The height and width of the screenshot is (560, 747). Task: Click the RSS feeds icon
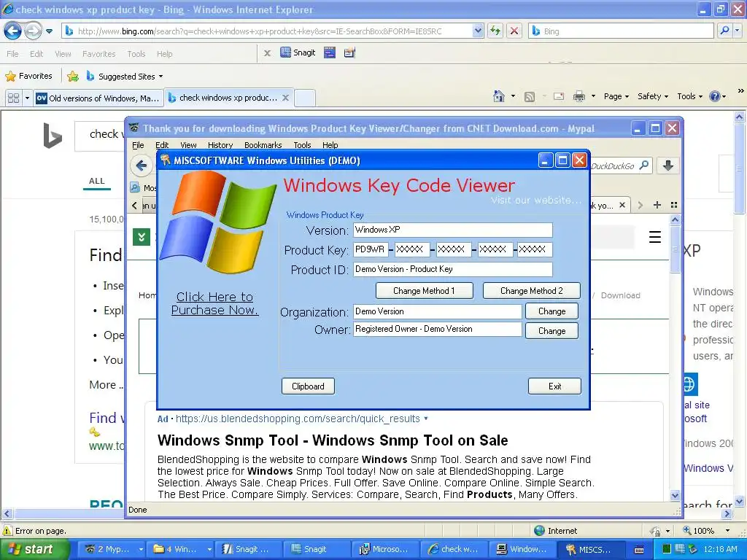coord(530,97)
